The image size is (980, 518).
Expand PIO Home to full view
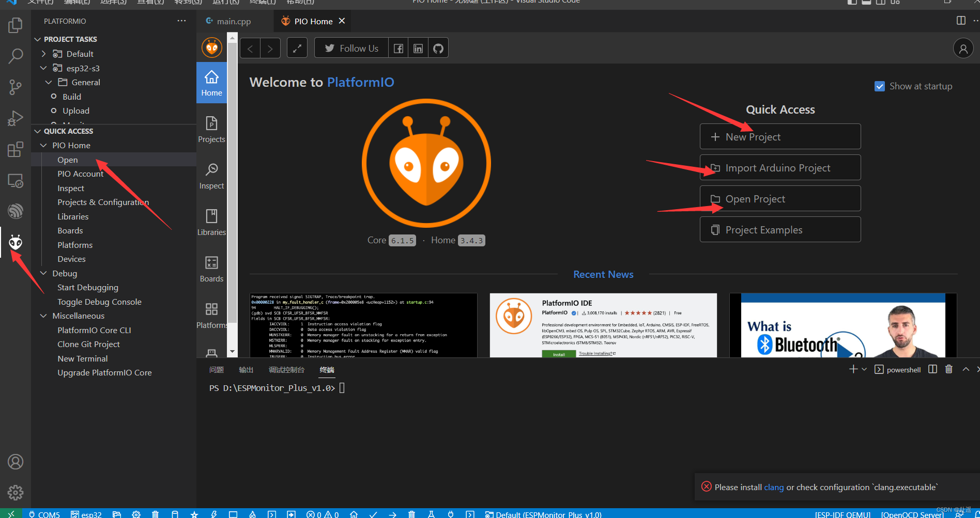pyautogui.click(x=297, y=49)
